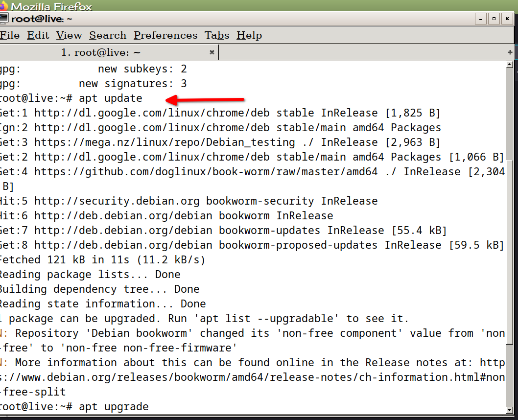Click 'Reading package lists... Done' line

coord(90,275)
